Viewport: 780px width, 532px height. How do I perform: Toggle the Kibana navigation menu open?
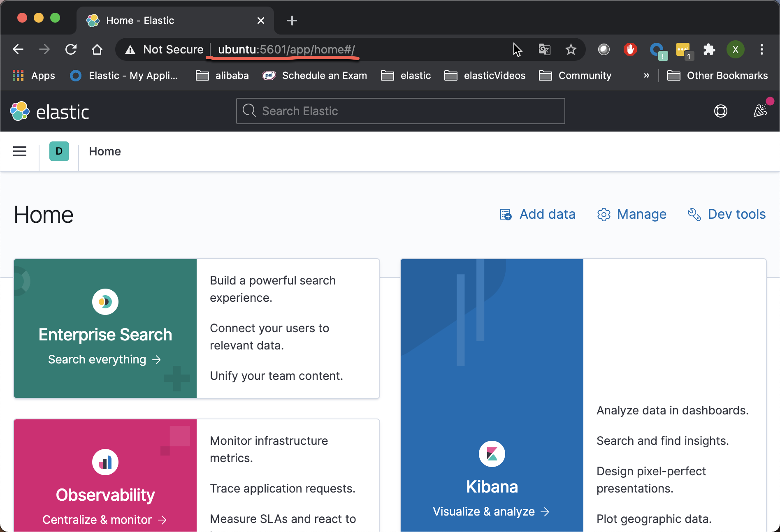tap(19, 151)
